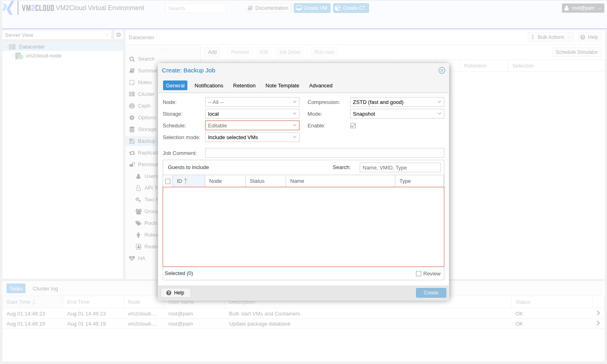Click the Create button in dialog
The width and height of the screenshot is (607, 364).
431,293
